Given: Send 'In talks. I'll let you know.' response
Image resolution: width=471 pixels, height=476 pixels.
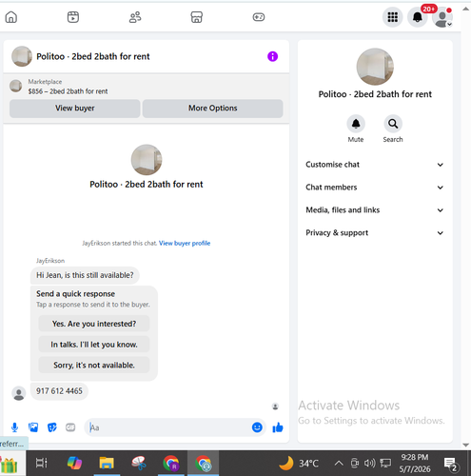Looking at the screenshot, I should click(94, 345).
